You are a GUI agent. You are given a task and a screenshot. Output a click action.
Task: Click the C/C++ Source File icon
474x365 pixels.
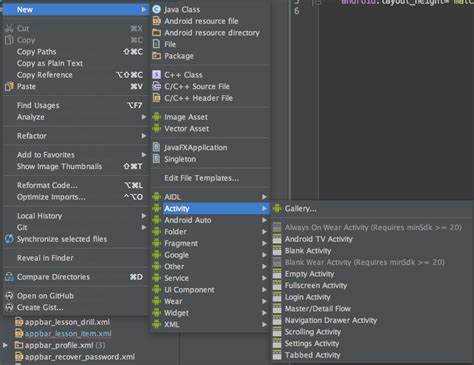(156, 86)
